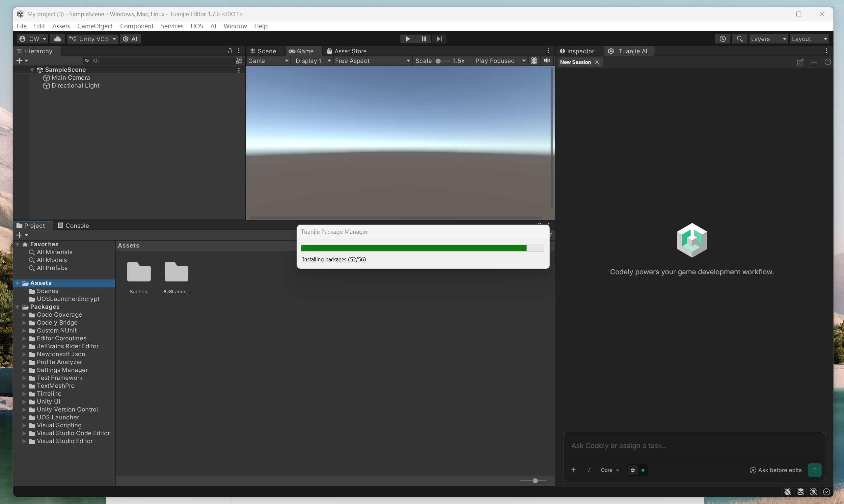Screen dimensions: 844x504
Task: Switch to the Console tab
Action: click(73, 225)
